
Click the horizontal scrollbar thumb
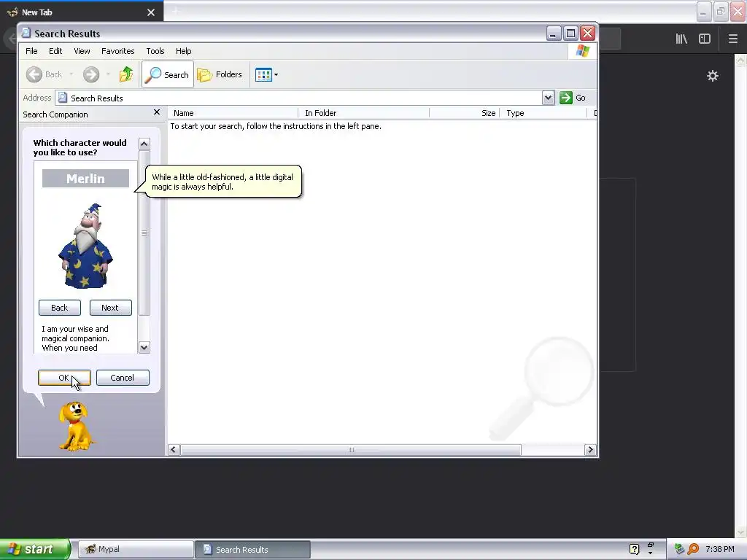351,449
